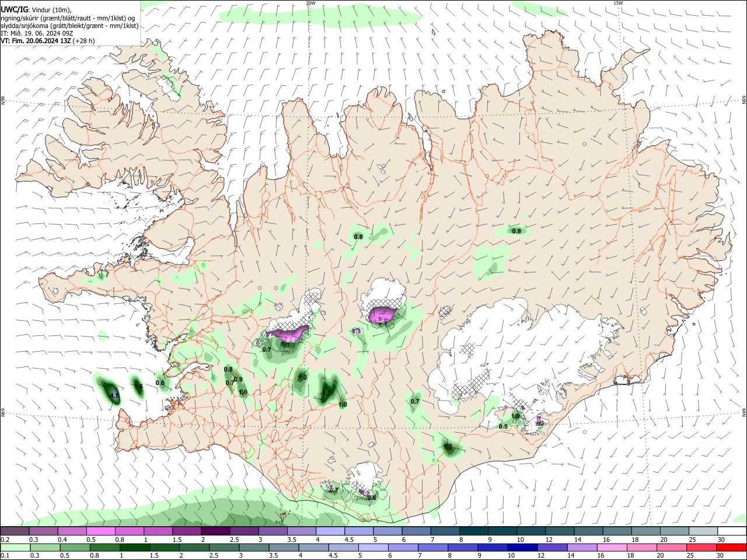Select the 0.3 mauve swatch in upper legend row
The width and height of the screenshot is (747, 560).
[x=43, y=531]
